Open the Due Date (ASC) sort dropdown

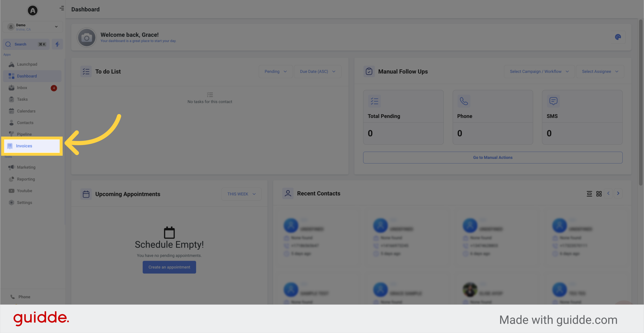pyautogui.click(x=317, y=71)
